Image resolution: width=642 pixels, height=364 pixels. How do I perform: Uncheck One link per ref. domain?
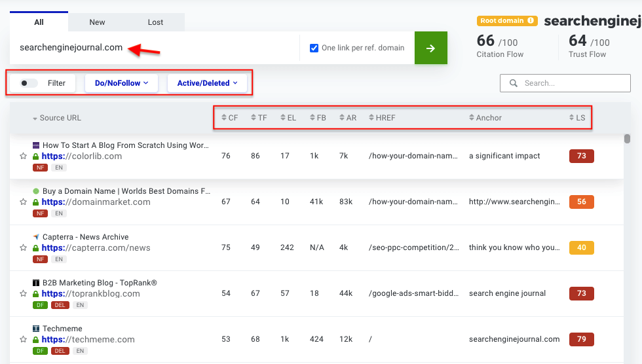(314, 48)
